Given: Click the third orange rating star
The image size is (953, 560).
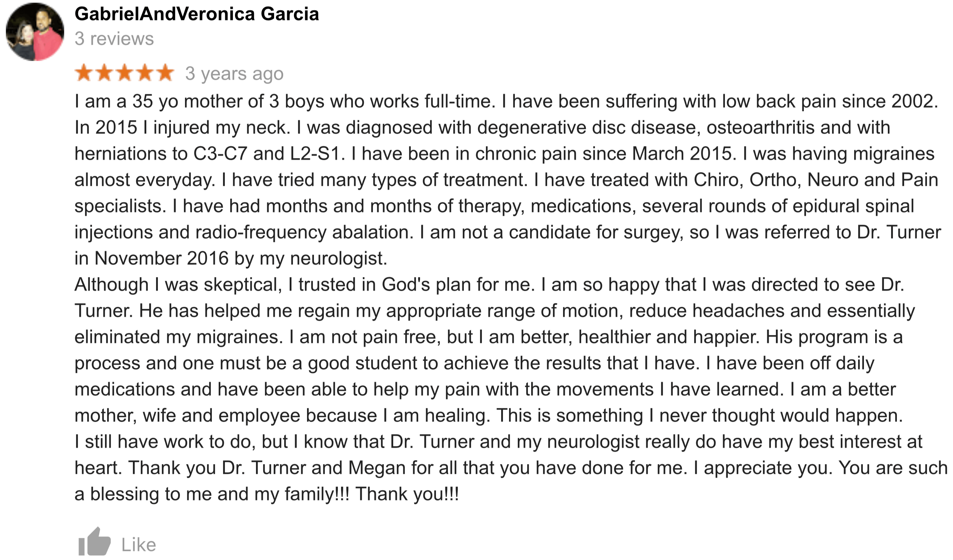Looking at the screenshot, I should pos(125,73).
